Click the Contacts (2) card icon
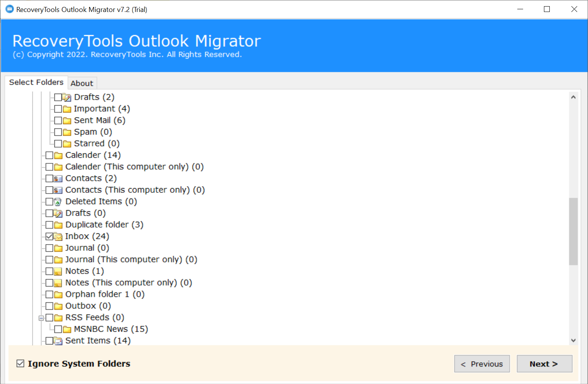 pyautogui.click(x=58, y=178)
